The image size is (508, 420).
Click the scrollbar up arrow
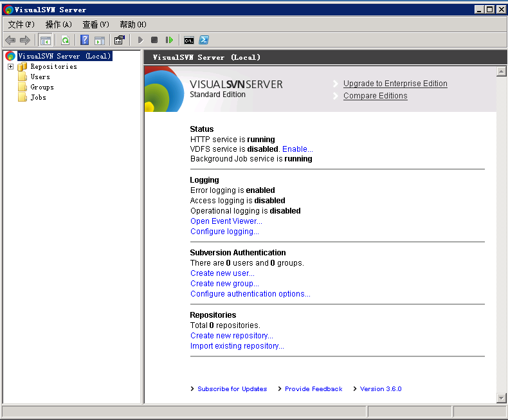coord(501,71)
